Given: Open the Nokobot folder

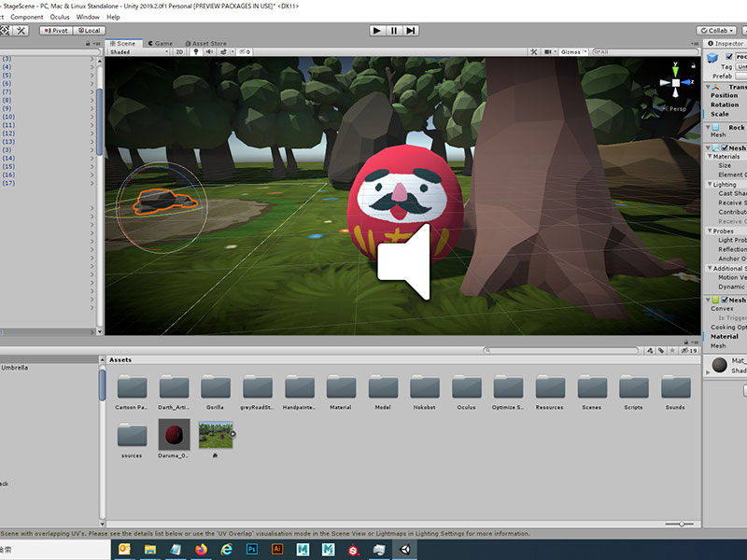Looking at the screenshot, I should click(425, 392).
